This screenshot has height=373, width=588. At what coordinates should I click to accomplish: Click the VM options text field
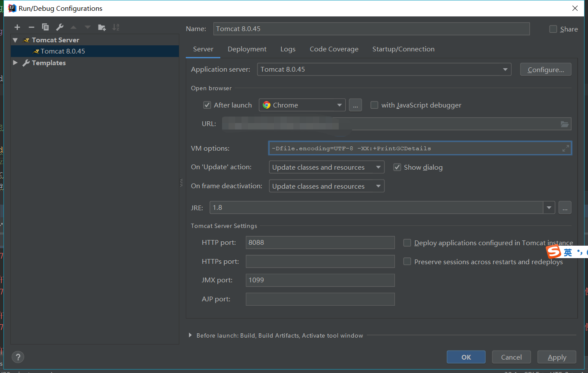420,149
